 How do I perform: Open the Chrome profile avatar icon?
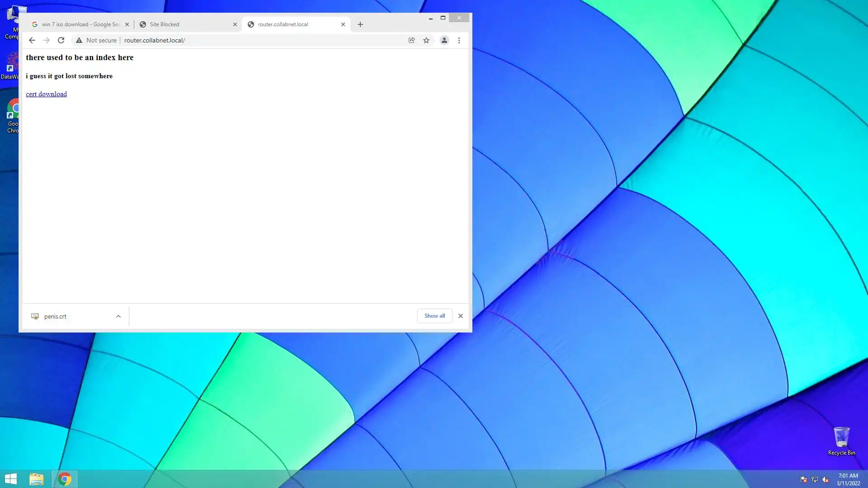point(444,40)
